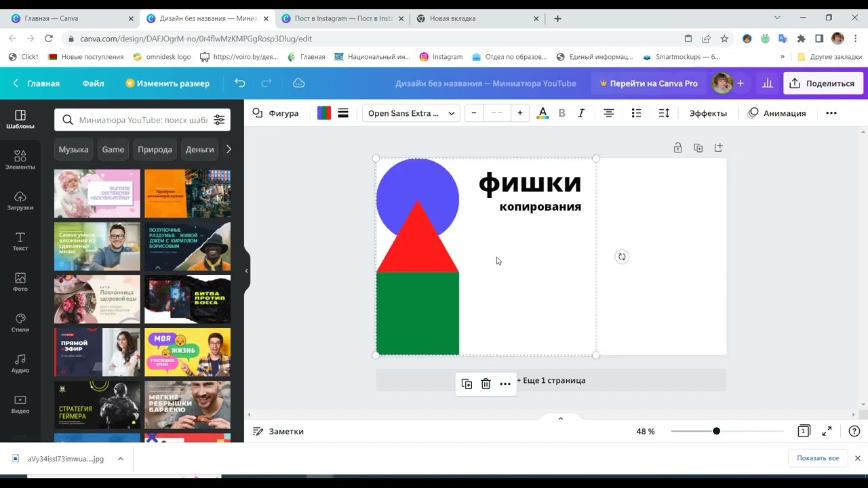Click Перейти на Canva Pro button
This screenshot has height=488, width=868.
[x=648, y=83]
